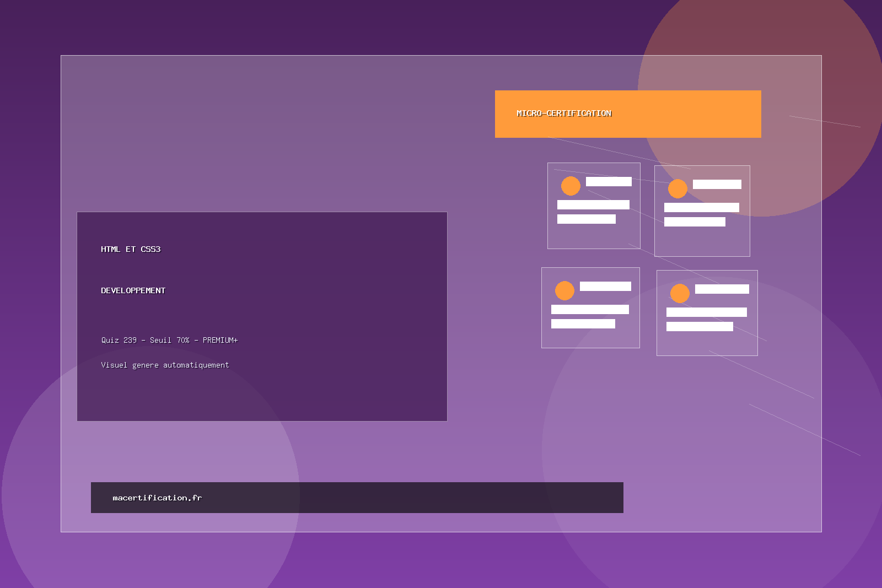Toggle the PREMIUM+ plan option
The image size is (882, 588).
220,340
